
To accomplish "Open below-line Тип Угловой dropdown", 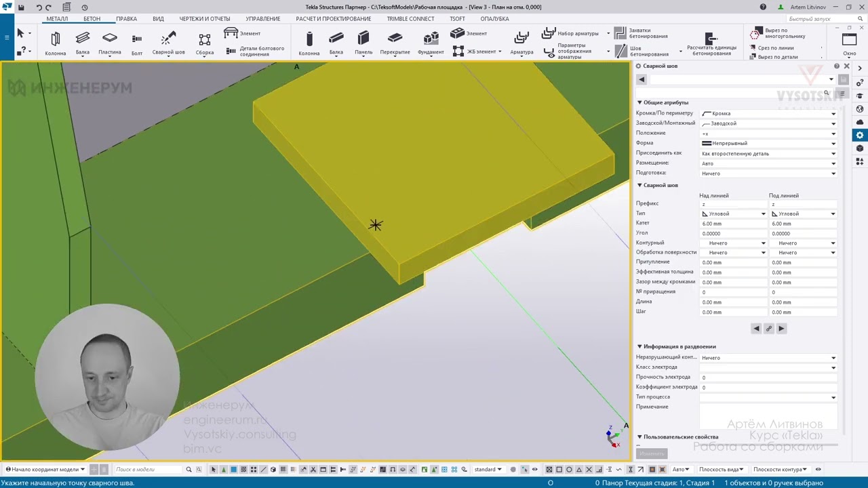I will [x=804, y=214].
